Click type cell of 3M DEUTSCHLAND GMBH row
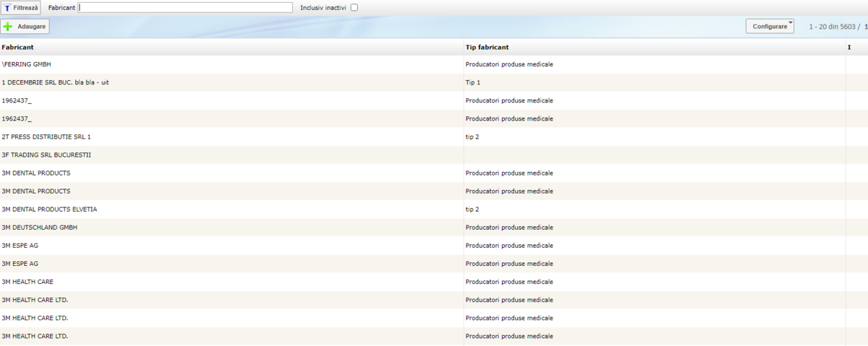 coord(509,227)
